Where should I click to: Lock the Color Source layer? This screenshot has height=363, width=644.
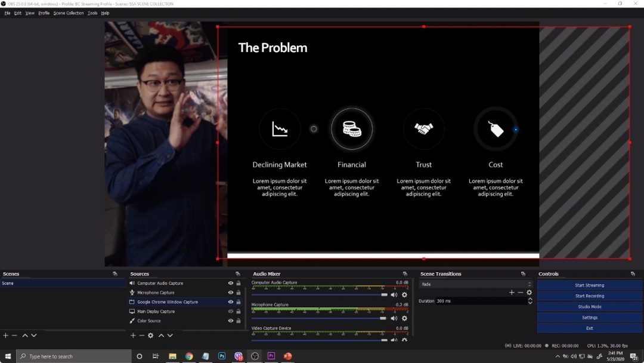[x=239, y=321]
